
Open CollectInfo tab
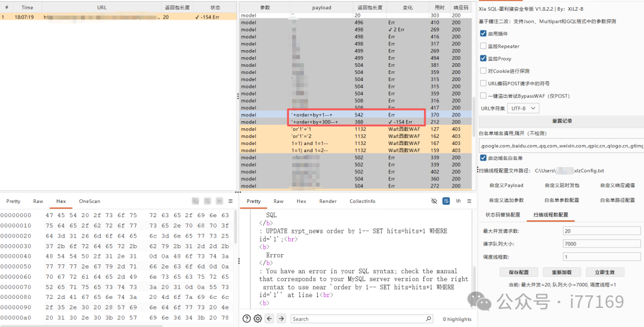(x=363, y=201)
